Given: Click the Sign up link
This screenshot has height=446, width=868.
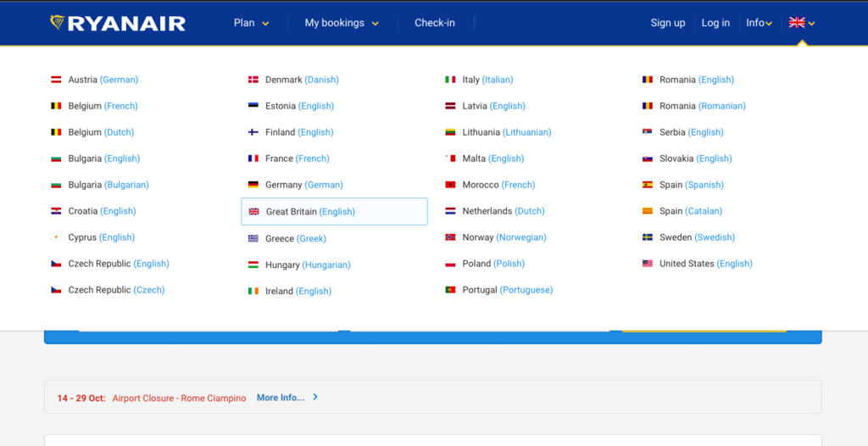Looking at the screenshot, I should pyautogui.click(x=668, y=23).
